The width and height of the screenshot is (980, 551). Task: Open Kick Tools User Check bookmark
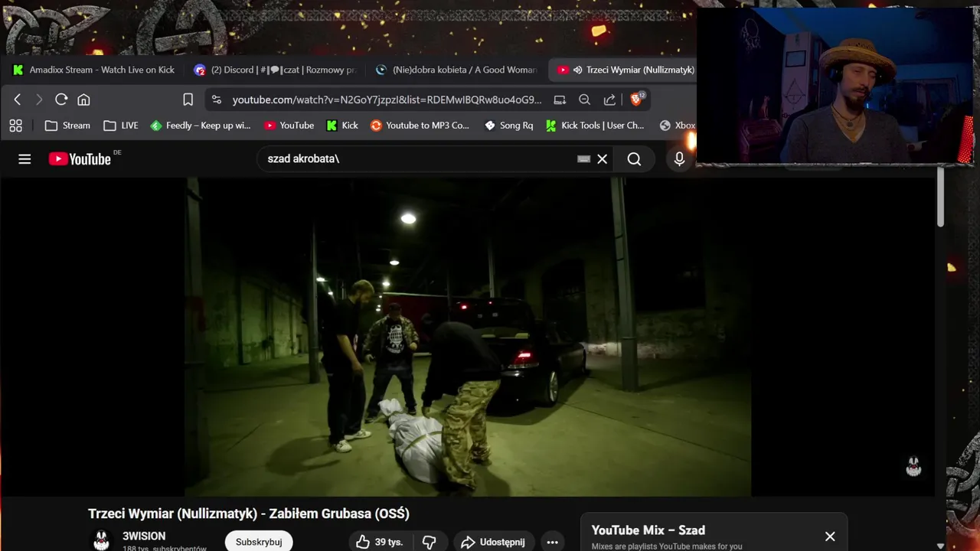tap(595, 126)
